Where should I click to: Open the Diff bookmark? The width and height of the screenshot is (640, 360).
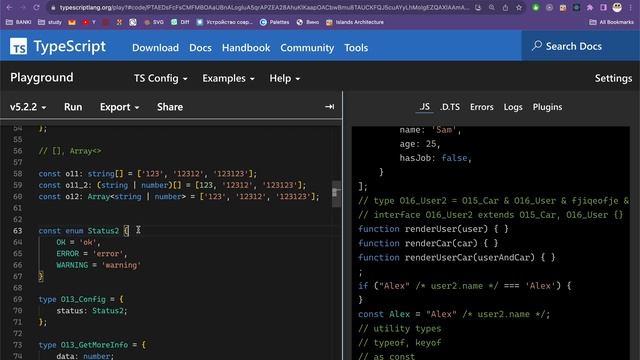click(x=180, y=22)
